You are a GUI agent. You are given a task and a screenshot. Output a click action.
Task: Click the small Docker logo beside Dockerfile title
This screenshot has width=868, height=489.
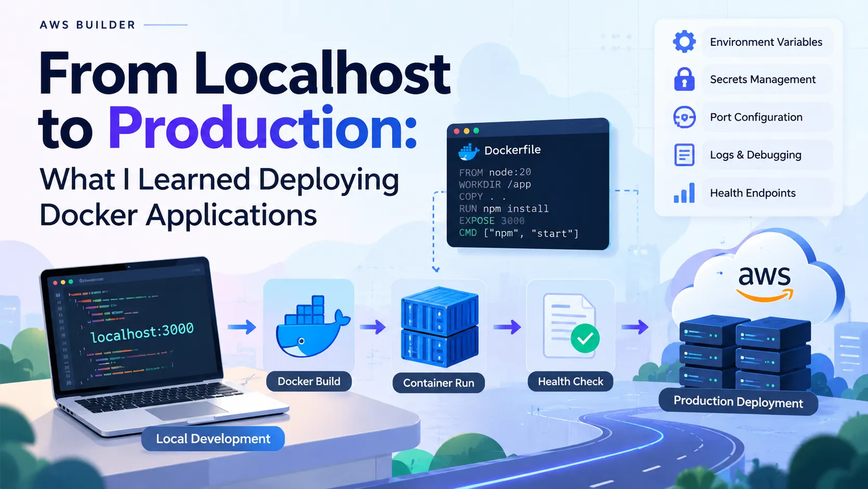(468, 151)
